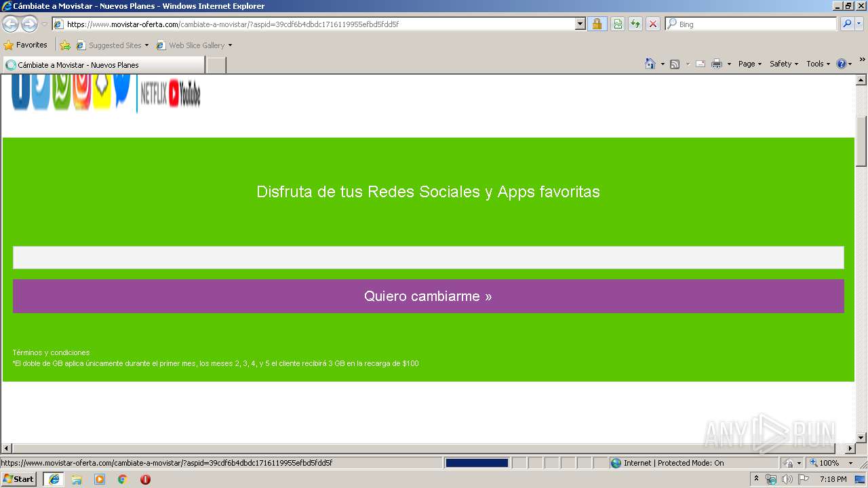Click the RSS feeds icon
Viewport: 868px width, 488px height.
point(675,64)
